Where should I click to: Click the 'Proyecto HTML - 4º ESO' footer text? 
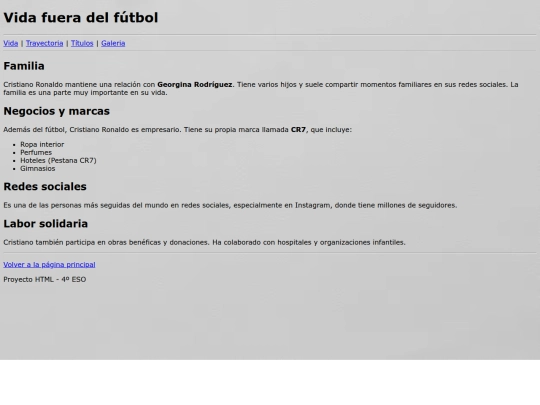(x=45, y=279)
